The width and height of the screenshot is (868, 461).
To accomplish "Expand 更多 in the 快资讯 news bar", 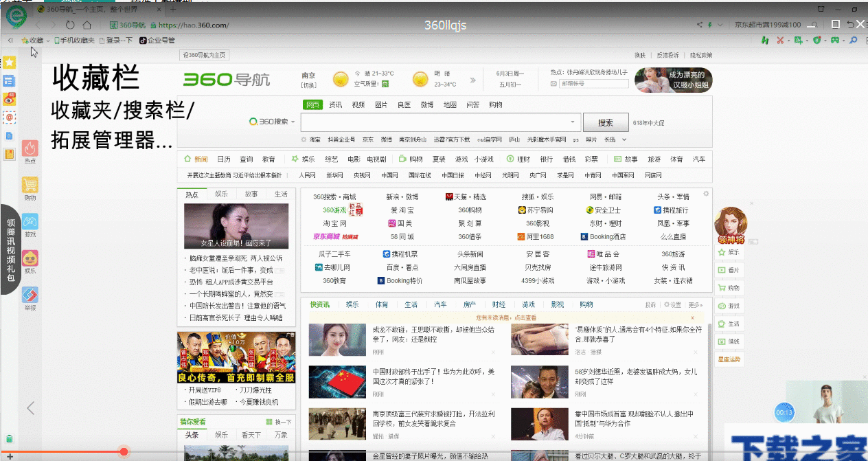I will click(696, 304).
